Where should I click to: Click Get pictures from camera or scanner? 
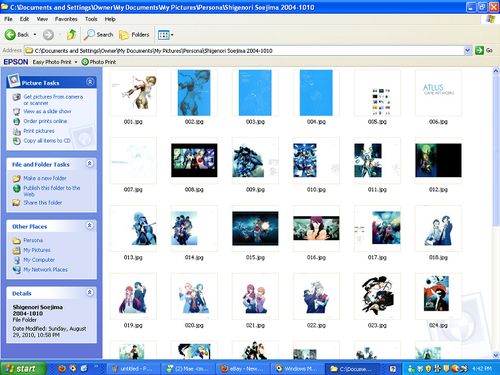pos(53,100)
